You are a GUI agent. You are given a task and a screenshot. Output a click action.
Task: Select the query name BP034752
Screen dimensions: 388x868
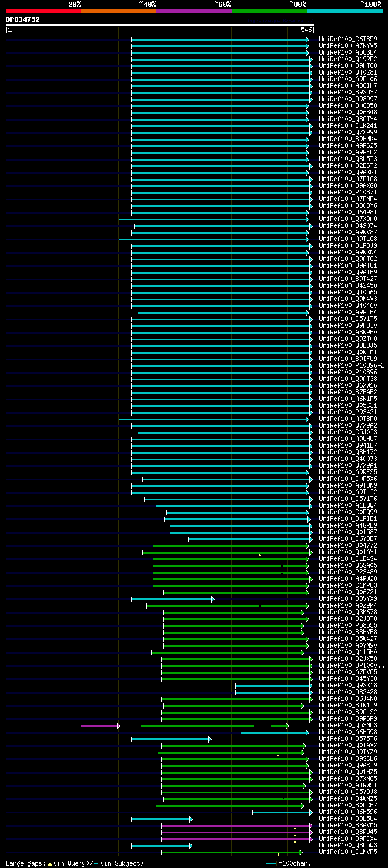(x=23, y=19)
